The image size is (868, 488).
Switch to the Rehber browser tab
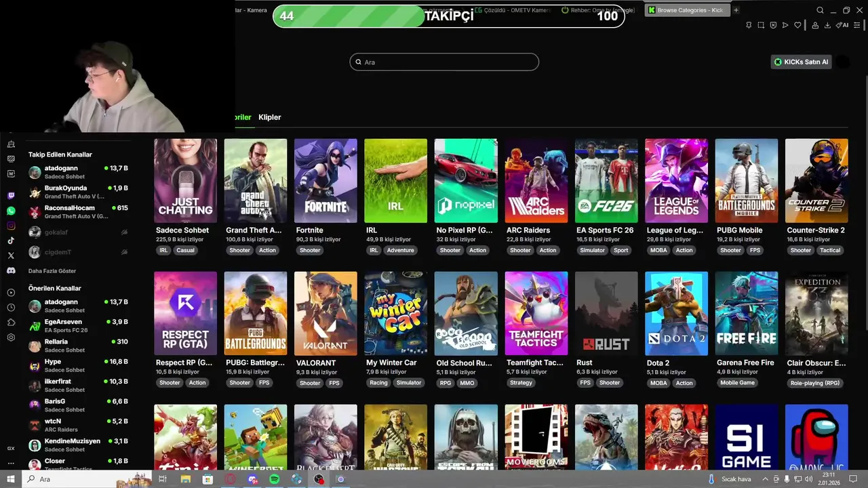[x=599, y=10]
